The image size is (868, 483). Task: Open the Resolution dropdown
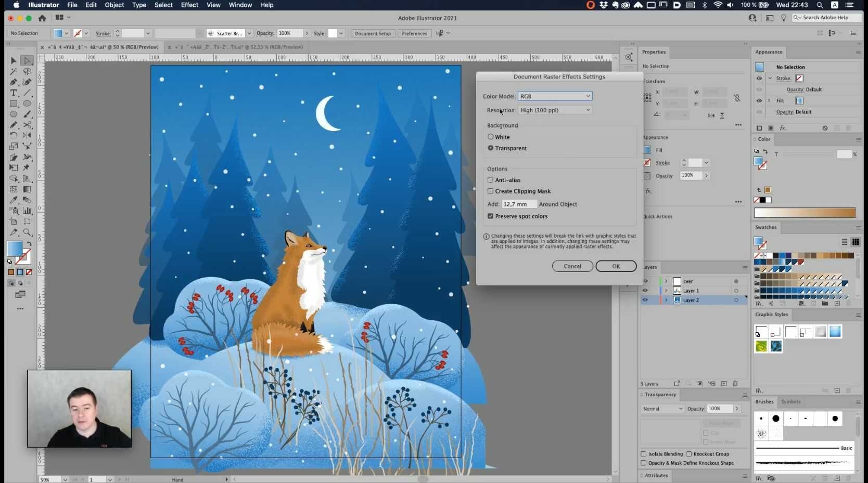(x=555, y=110)
